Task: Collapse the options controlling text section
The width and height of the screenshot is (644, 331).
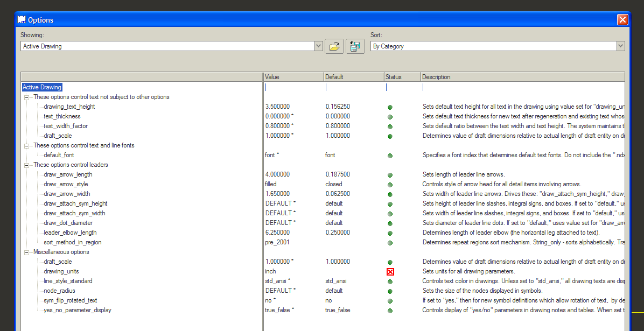Action: click(x=25, y=97)
